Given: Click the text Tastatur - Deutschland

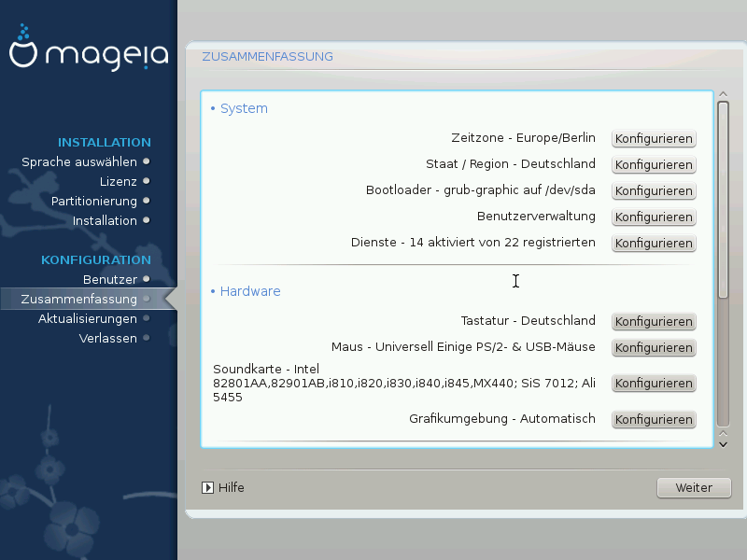Looking at the screenshot, I should pyautogui.click(x=528, y=320).
